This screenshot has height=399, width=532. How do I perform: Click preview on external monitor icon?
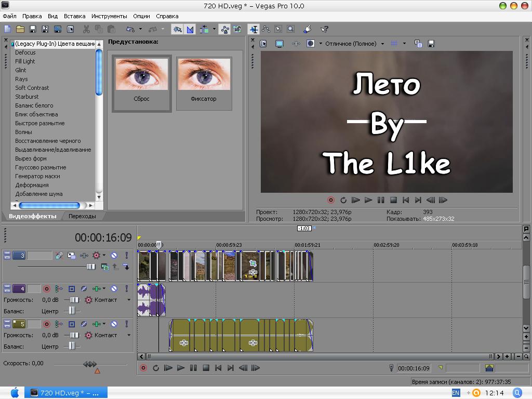pyautogui.click(x=280, y=44)
